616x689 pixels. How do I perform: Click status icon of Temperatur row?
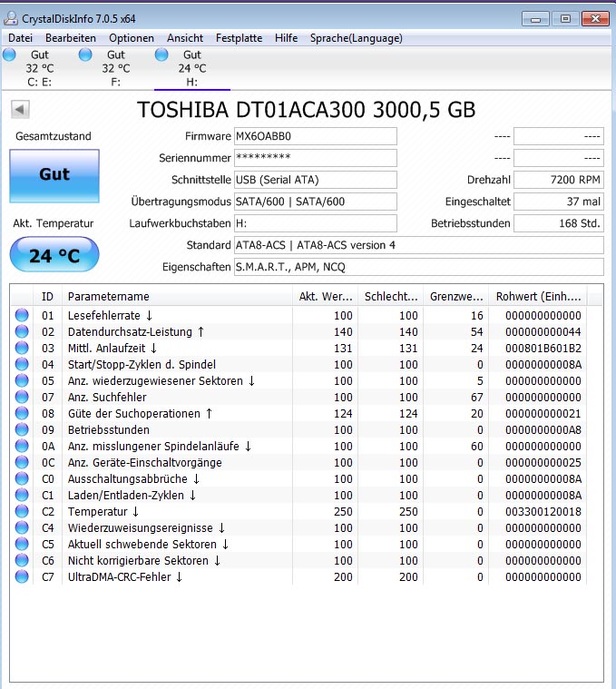22,511
